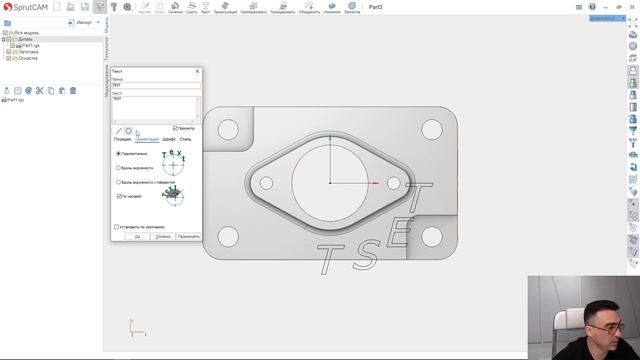Click the globe icon in lower-panel toolbar
Image resolution: width=640 pixels, height=360 pixels.
coord(29,91)
